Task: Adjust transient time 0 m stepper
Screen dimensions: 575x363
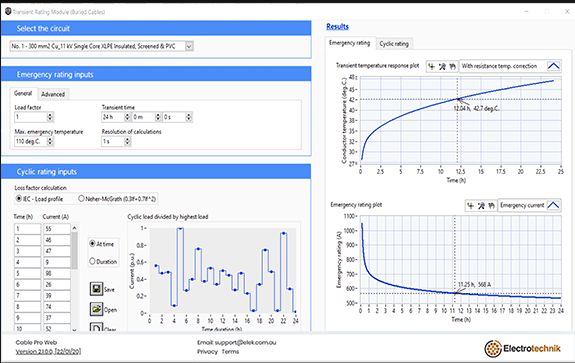Action: (x=158, y=117)
